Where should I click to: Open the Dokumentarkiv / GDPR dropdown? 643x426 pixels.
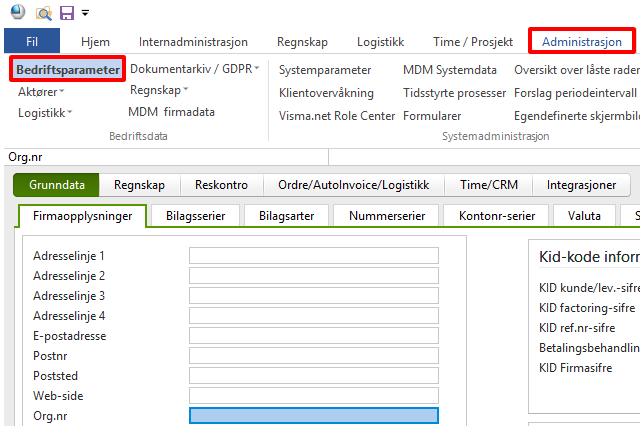pos(194,69)
